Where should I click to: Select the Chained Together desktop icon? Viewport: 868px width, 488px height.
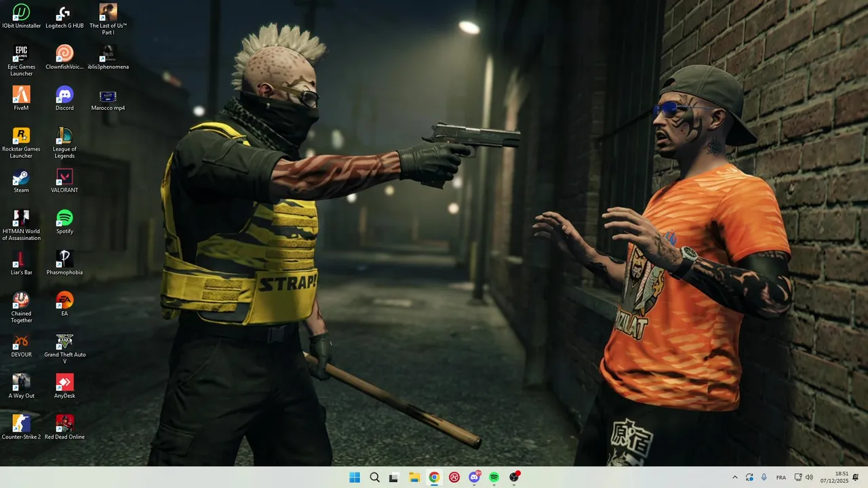[21, 307]
